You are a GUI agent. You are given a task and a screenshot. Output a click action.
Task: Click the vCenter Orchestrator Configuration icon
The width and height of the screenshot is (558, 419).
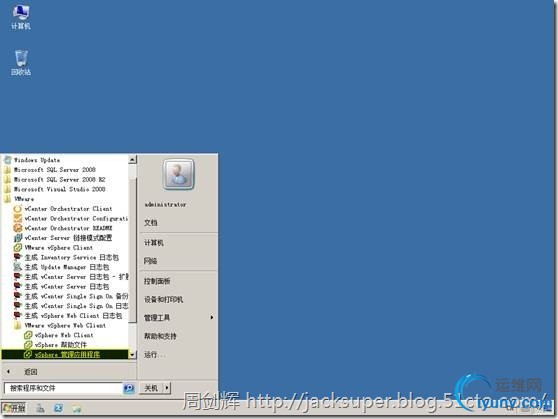click(18, 218)
